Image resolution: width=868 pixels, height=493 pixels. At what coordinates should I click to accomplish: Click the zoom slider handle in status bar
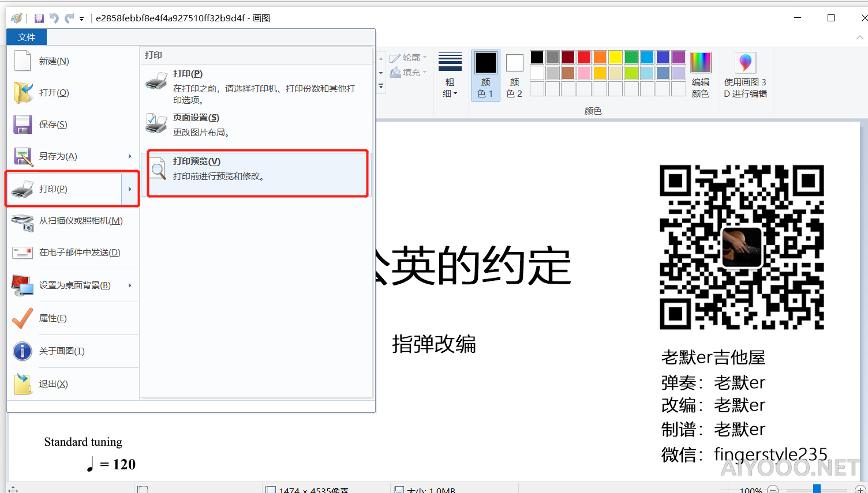[817, 490]
